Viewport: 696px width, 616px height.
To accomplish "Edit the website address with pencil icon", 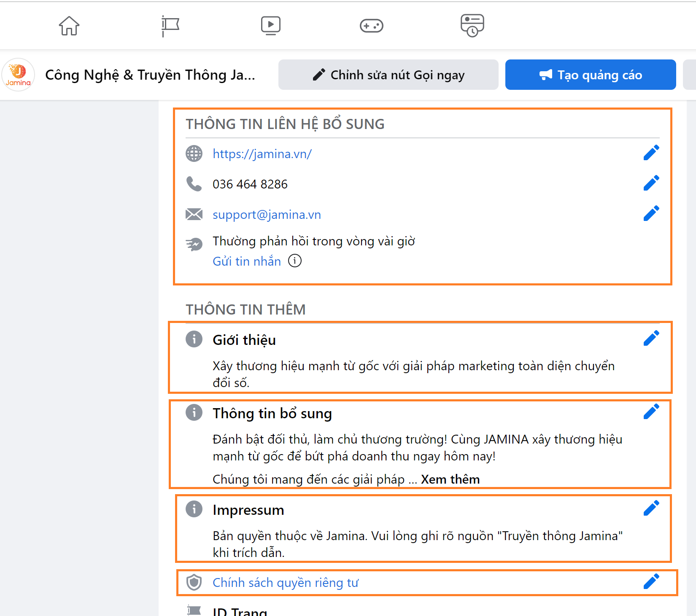I will (x=651, y=153).
